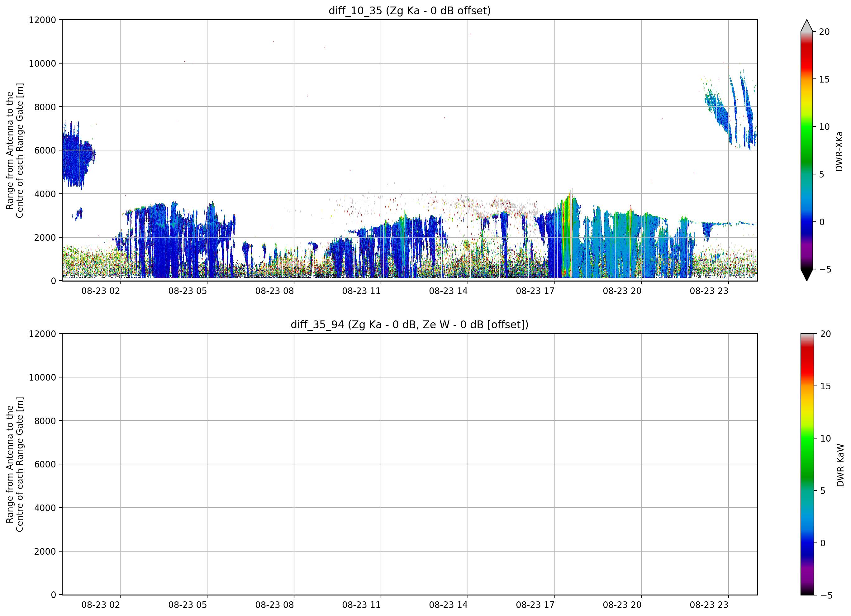This screenshot has width=851, height=616.
Task: Click the bottom plot's Range y-axis title
Action: pyautogui.click(x=15, y=464)
